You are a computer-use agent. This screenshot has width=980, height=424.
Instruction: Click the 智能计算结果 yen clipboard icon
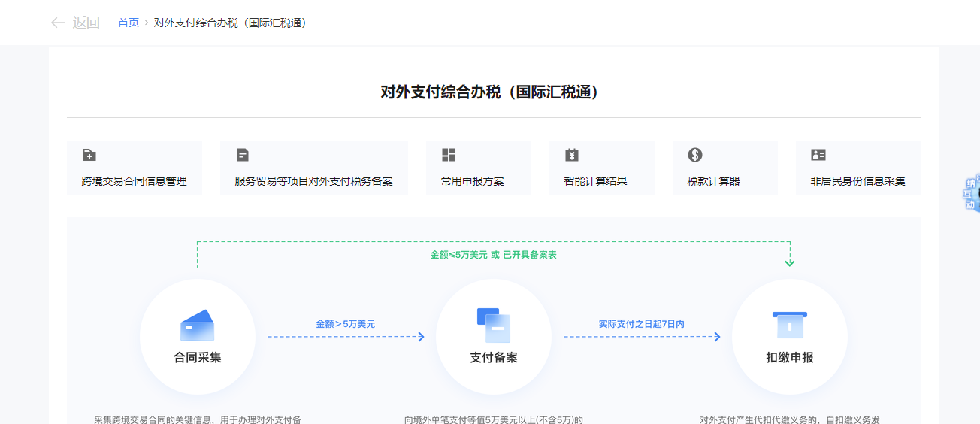point(572,155)
